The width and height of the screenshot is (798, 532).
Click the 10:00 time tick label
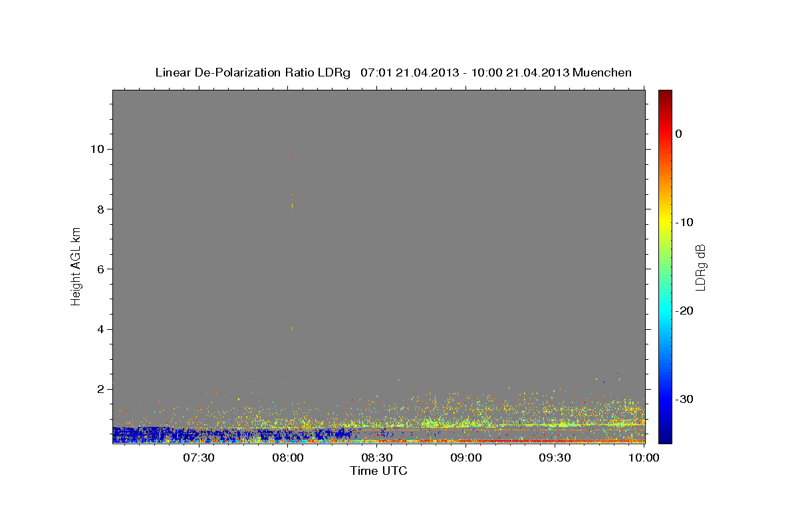(x=644, y=458)
